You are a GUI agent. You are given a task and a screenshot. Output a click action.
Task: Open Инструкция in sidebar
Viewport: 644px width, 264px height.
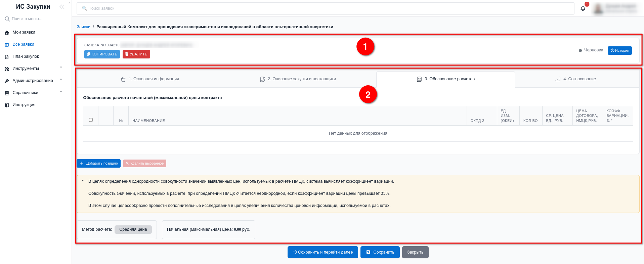pyautogui.click(x=24, y=105)
